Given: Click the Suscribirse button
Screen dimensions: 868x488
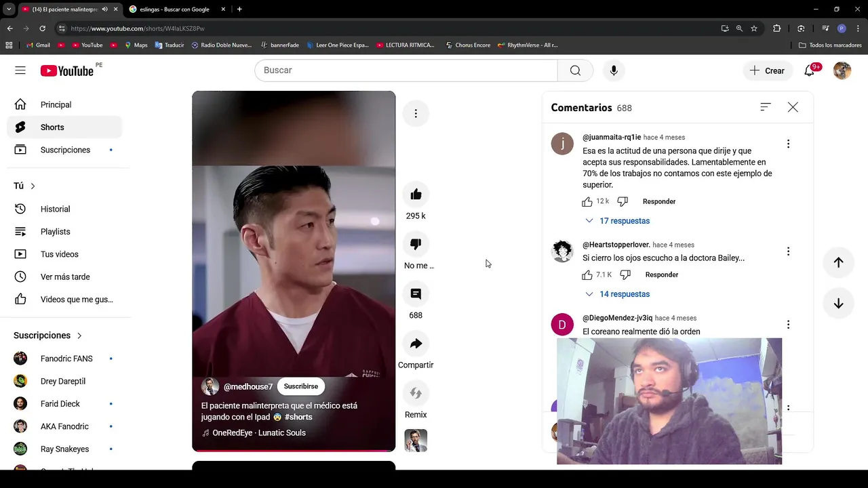Looking at the screenshot, I should tap(301, 386).
